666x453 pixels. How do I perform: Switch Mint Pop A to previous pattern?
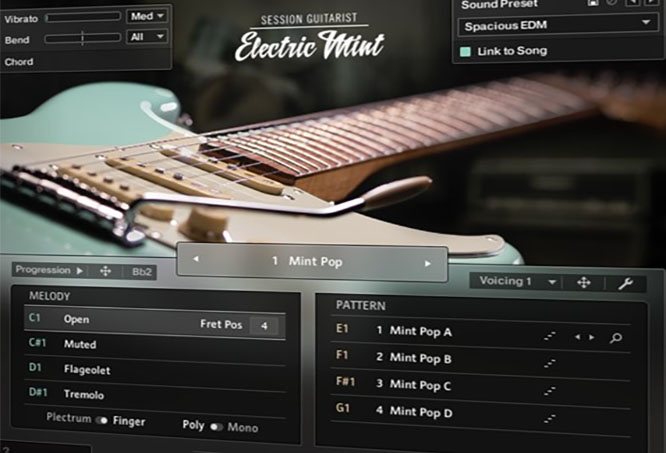coord(577,337)
